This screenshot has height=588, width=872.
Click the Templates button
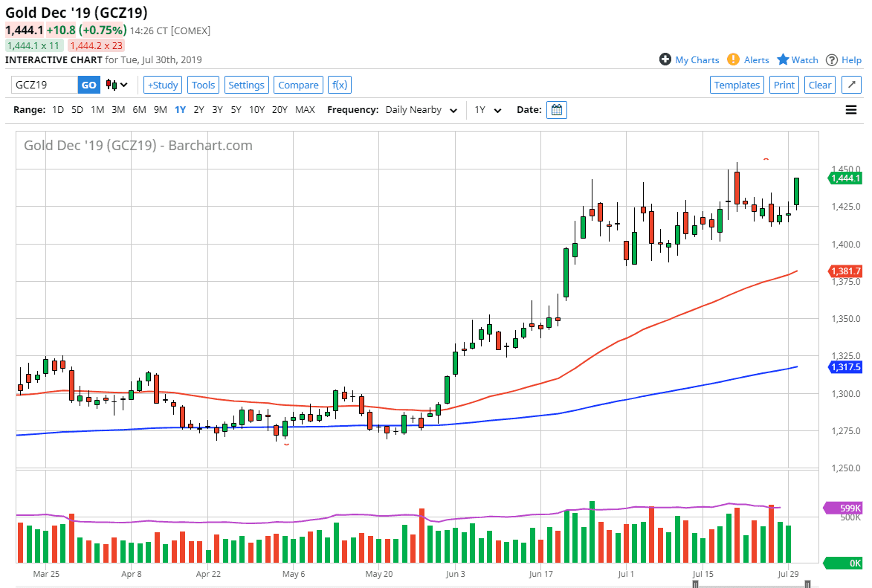click(x=737, y=85)
